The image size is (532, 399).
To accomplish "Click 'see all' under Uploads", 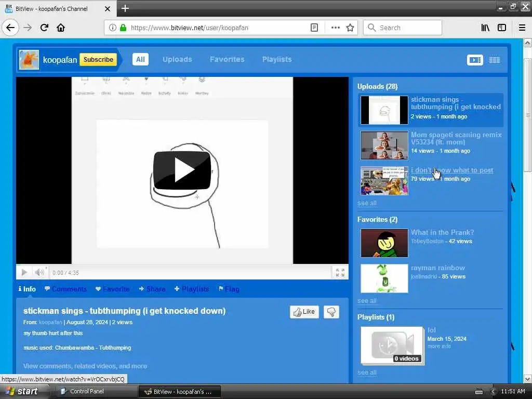I will tap(367, 203).
